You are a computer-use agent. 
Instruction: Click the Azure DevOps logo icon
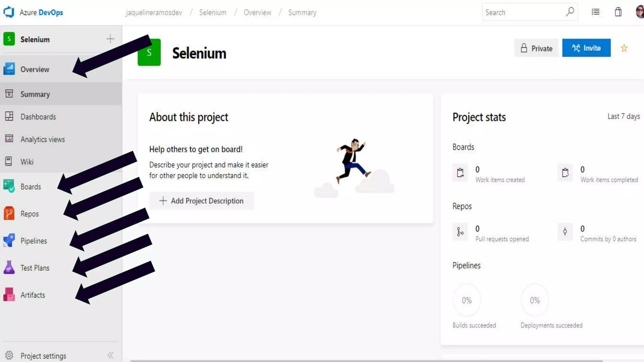[x=9, y=12]
